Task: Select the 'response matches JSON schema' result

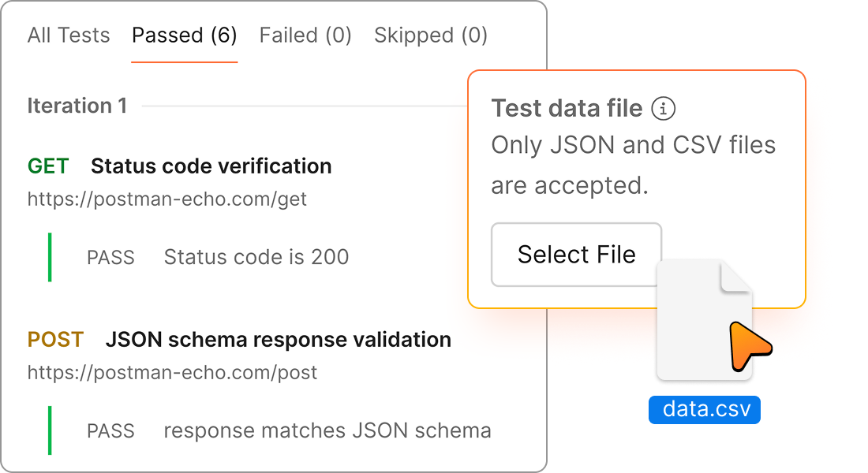Action: tap(327, 430)
